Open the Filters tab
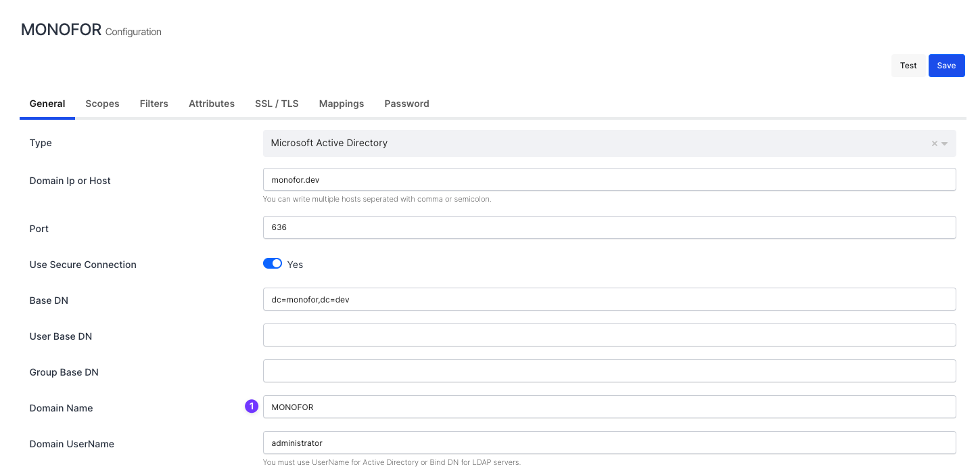 pos(154,104)
